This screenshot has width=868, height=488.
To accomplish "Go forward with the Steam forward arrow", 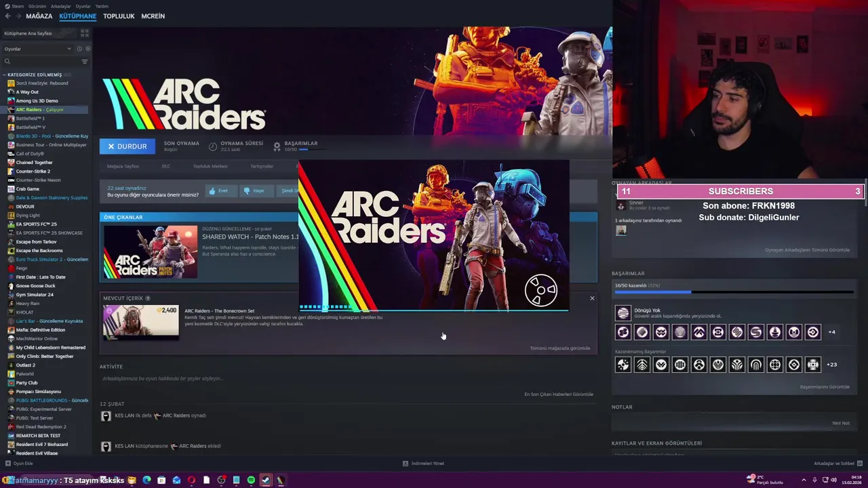I will click(x=18, y=16).
